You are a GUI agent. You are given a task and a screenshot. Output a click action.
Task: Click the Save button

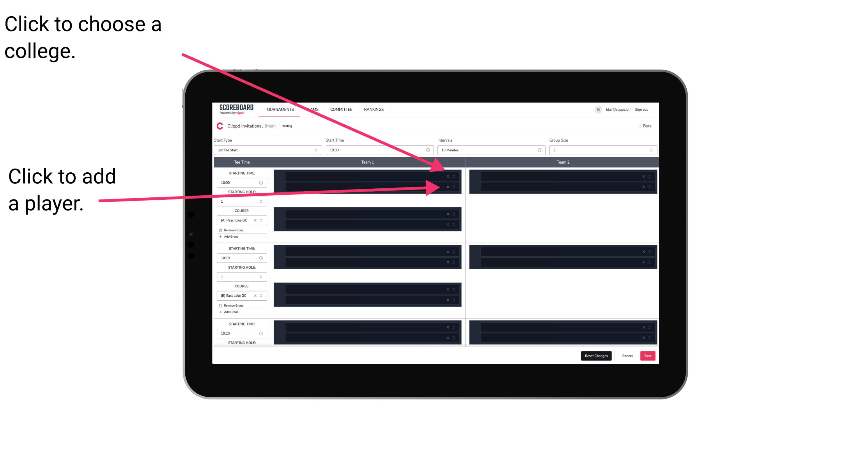click(x=649, y=355)
